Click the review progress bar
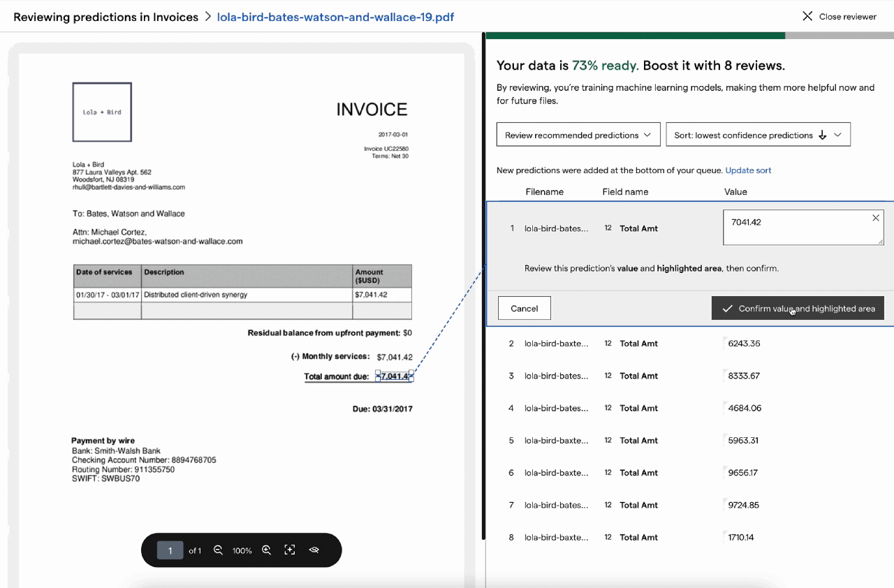 (x=690, y=35)
